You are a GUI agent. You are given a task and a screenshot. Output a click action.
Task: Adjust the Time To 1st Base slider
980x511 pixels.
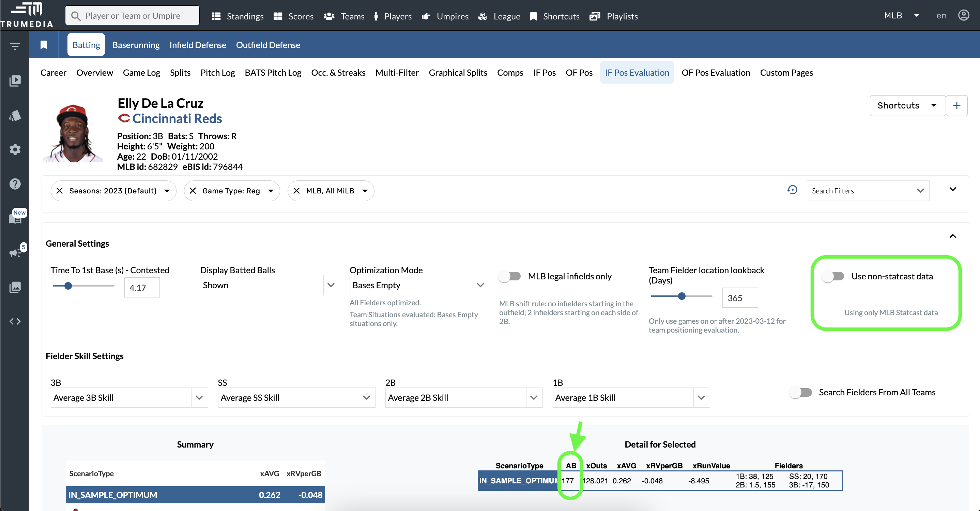tap(68, 286)
